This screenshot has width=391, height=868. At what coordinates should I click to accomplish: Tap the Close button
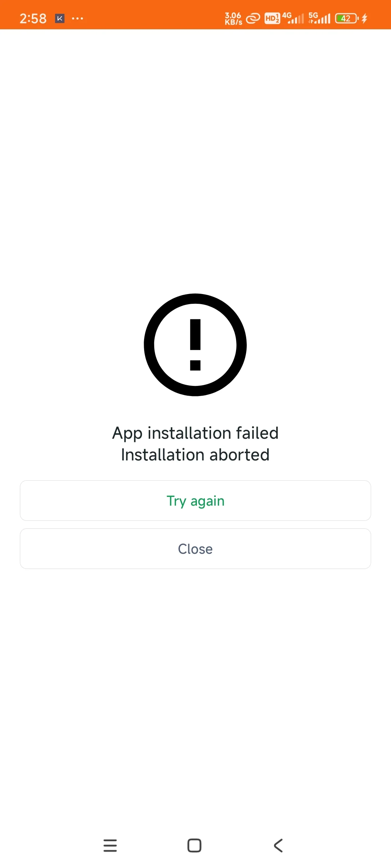(195, 549)
